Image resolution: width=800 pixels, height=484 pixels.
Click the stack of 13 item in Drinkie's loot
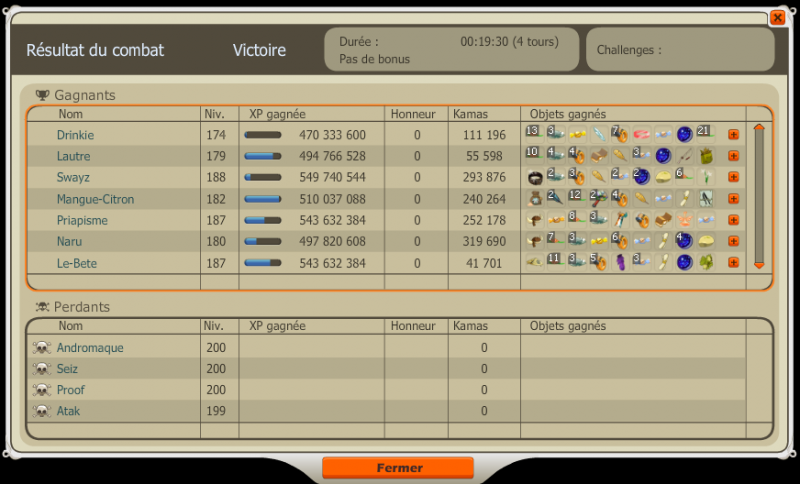tap(534, 135)
